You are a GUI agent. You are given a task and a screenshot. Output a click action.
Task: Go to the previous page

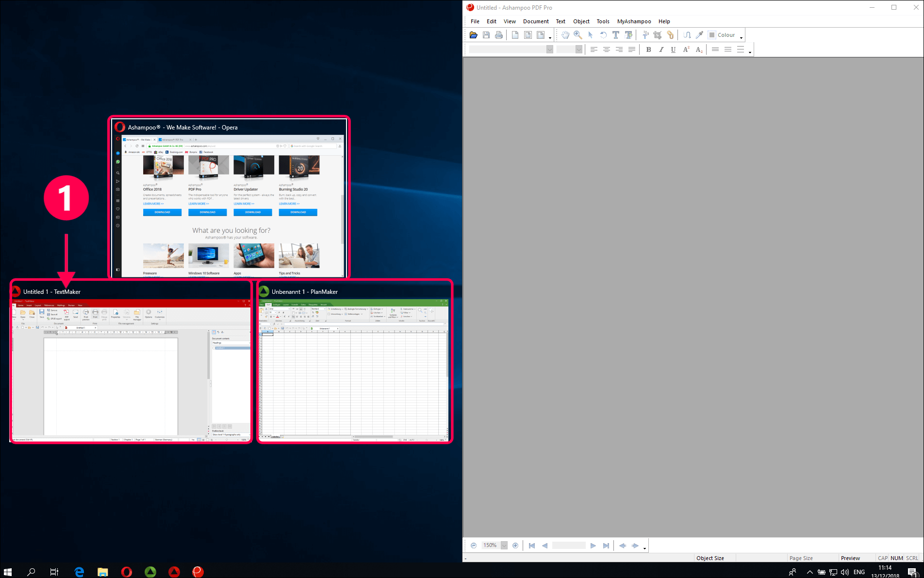544,546
